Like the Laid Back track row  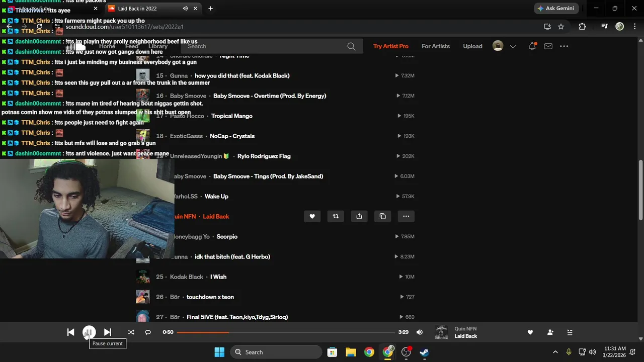click(x=312, y=216)
